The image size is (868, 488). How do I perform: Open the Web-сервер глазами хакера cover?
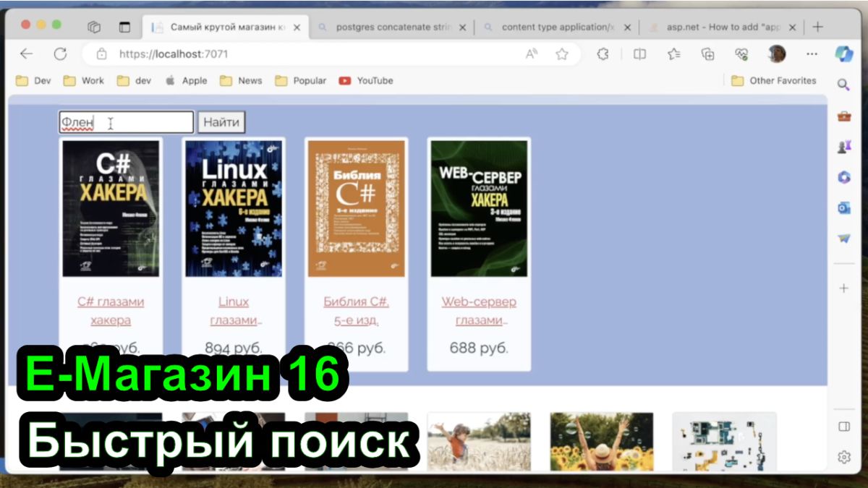pos(480,208)
